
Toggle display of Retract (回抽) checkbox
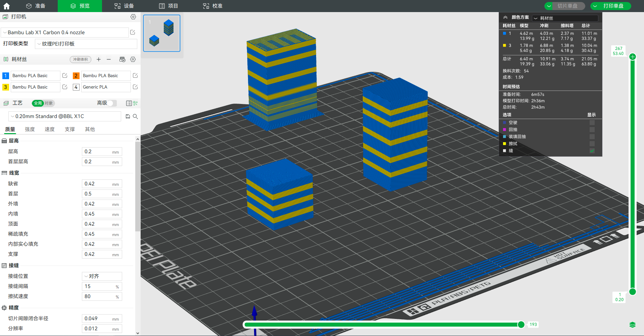[592, 130]
